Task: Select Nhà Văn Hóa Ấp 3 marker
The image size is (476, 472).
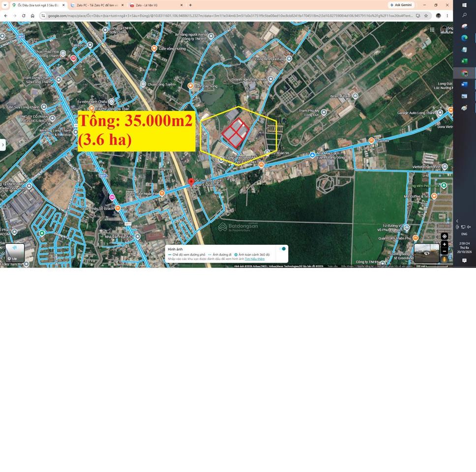Action: click(x=138, y=236)
